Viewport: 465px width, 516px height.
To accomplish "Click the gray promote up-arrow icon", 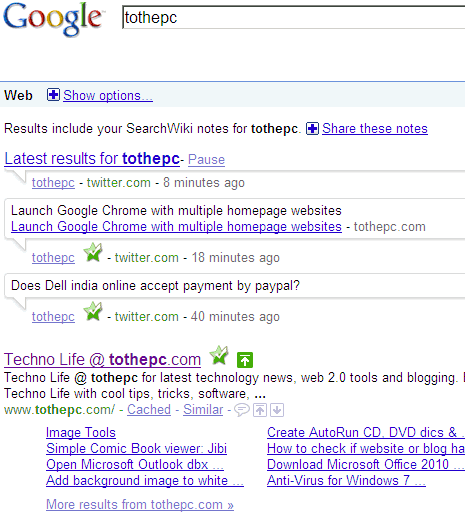I will [x=260, y=410].
